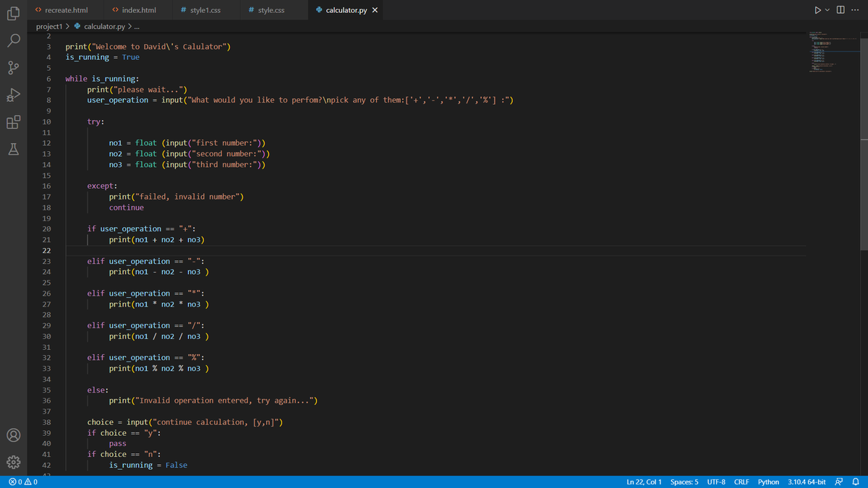Screen dimensions: 868x488
Task: Open the Explorer view
Action: [x=13, y=14]
